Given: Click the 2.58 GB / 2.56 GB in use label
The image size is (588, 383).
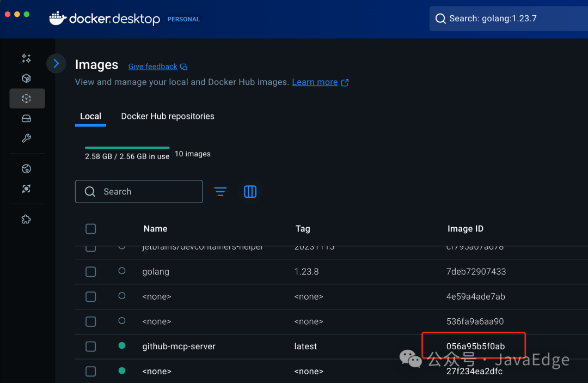Looking at the screenshot, I should [x=127, y=156].
